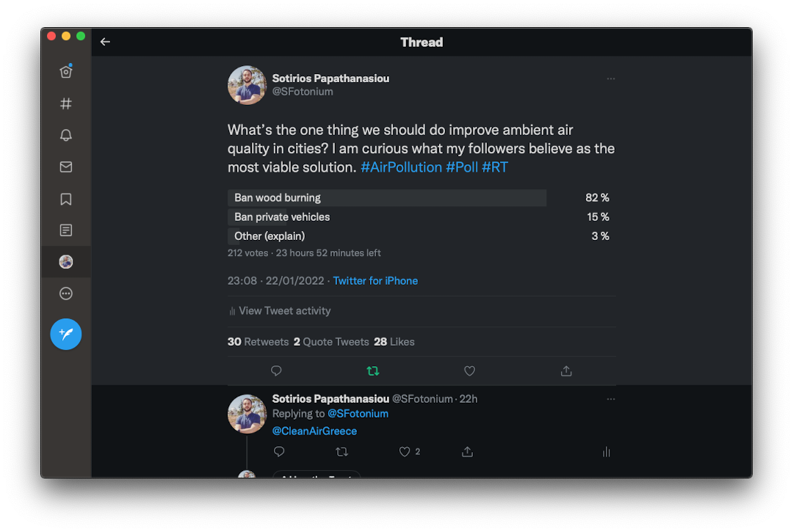Like the main poll tweet
793x532 pixels.
click(x=470, y=371)
